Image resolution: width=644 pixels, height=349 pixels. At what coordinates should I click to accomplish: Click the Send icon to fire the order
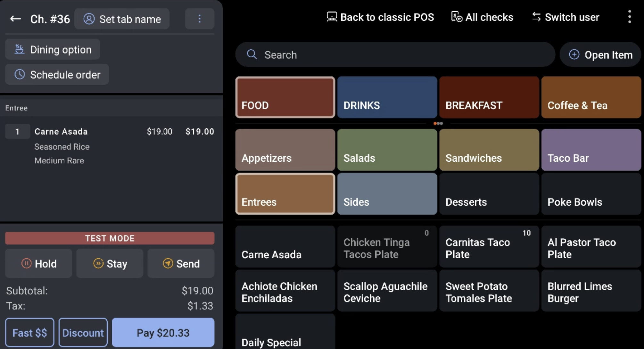168,263
